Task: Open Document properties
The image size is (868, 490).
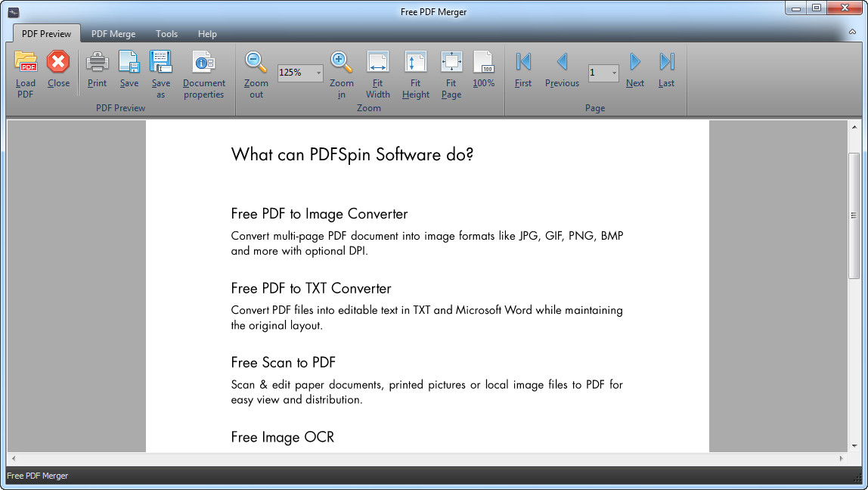Action: coord(203,75)
